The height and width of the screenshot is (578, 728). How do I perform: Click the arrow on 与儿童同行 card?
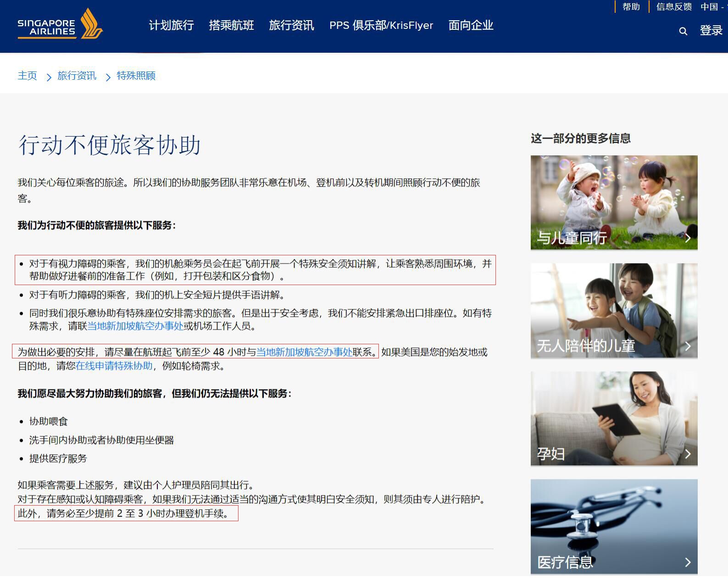coord(687,238)
